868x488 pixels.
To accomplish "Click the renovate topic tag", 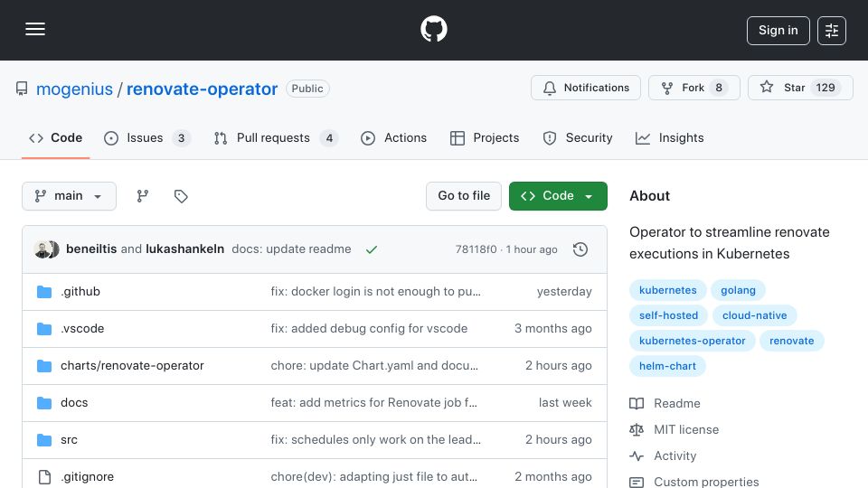I will (792, 342).
